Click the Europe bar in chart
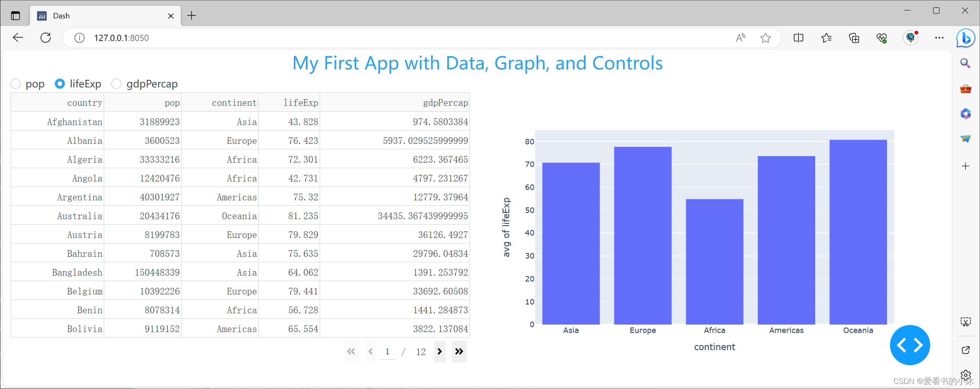980x389 pixels. pos(643,235)
